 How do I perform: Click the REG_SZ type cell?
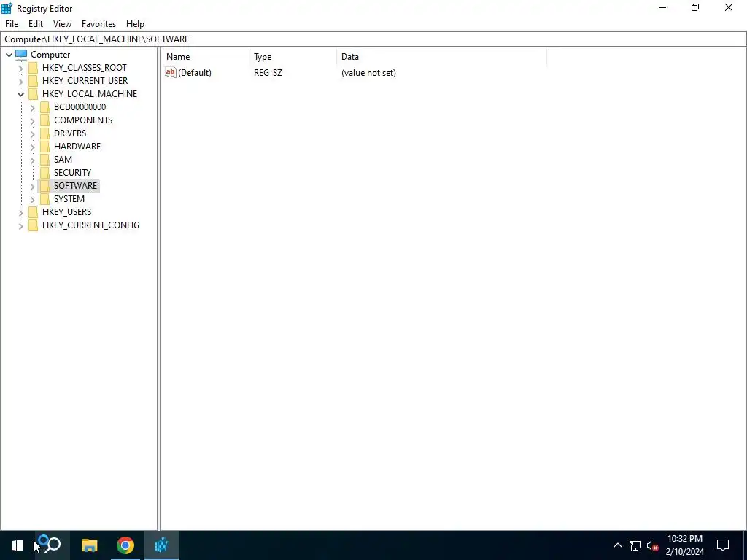(x=268, y=73)
